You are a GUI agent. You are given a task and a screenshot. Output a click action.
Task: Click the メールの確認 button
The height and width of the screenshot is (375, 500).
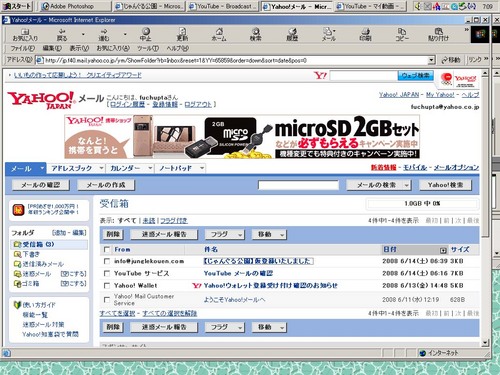point(41,185)
